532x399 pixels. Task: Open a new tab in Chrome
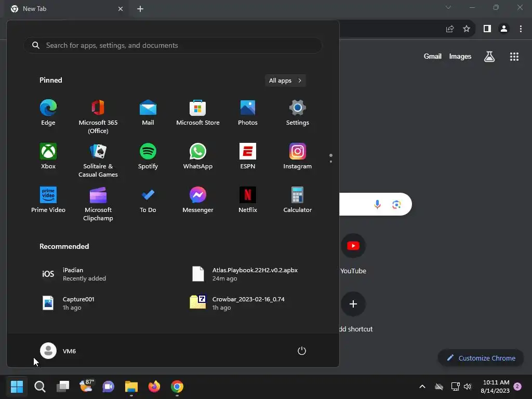pos(140,9)
